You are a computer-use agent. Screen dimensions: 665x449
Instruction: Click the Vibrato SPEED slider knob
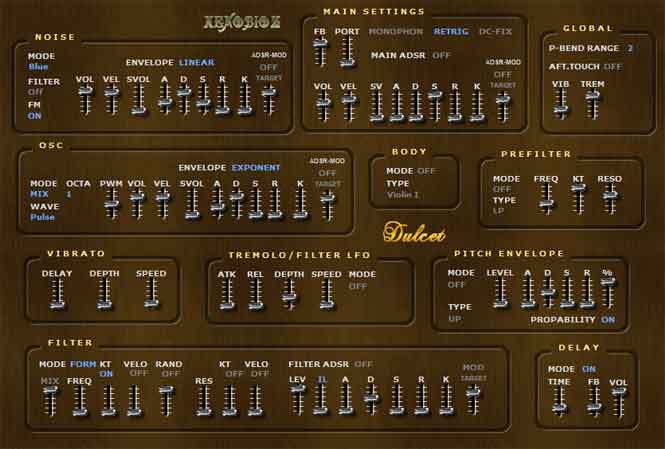click(x=151, y=304)
